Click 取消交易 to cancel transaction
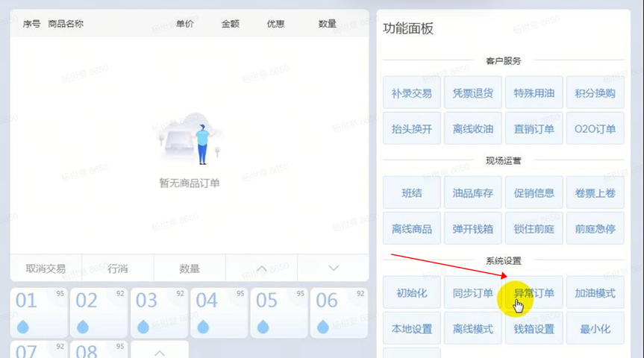644x358 pixels. (x=46, y=268)
